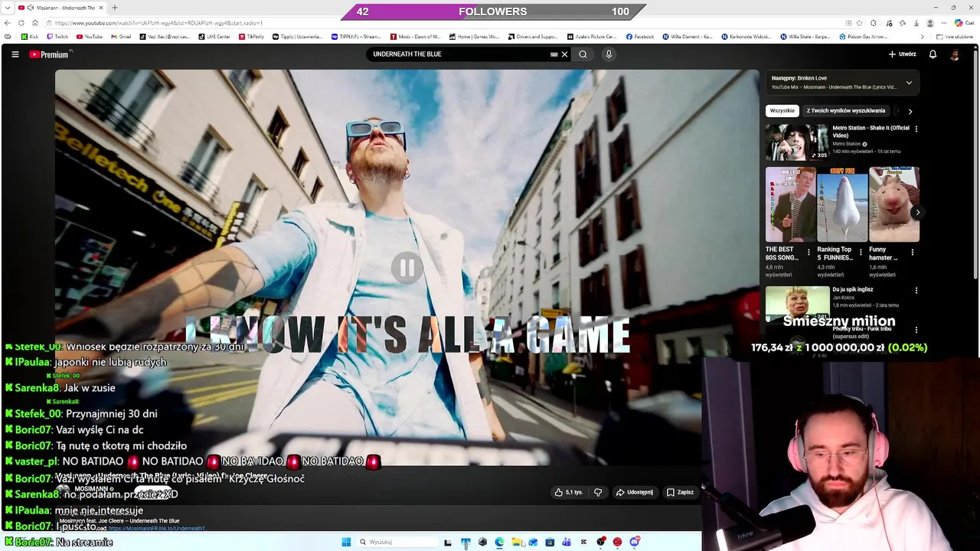This screenshot has width=980, height=551.
Task: Open a new browser tab with plus
Action: click(114, 8)
